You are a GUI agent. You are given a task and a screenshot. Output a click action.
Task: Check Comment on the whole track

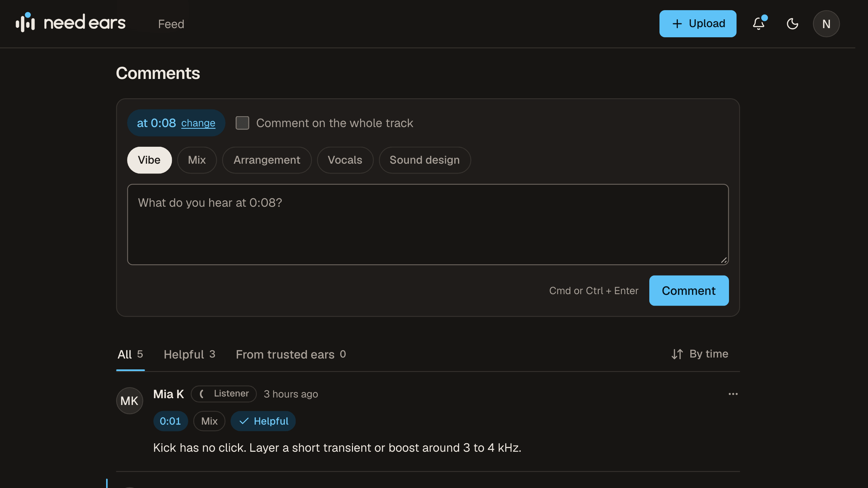point(242,123)
